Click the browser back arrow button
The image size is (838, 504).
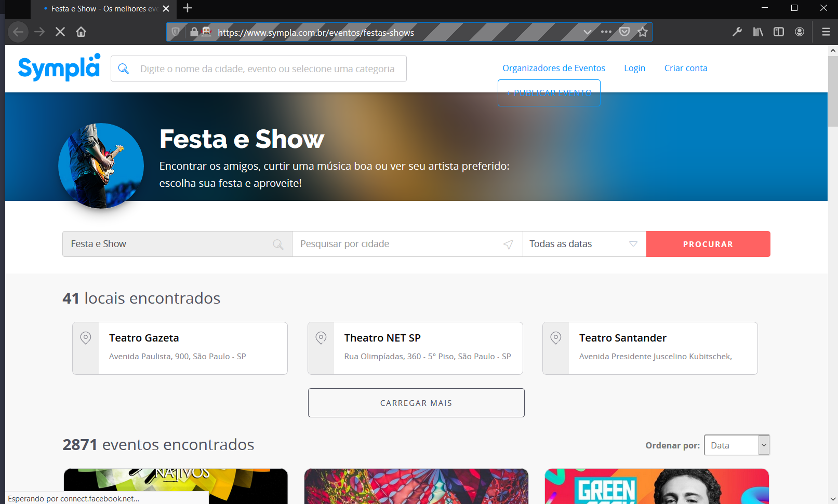coord(18,32)
